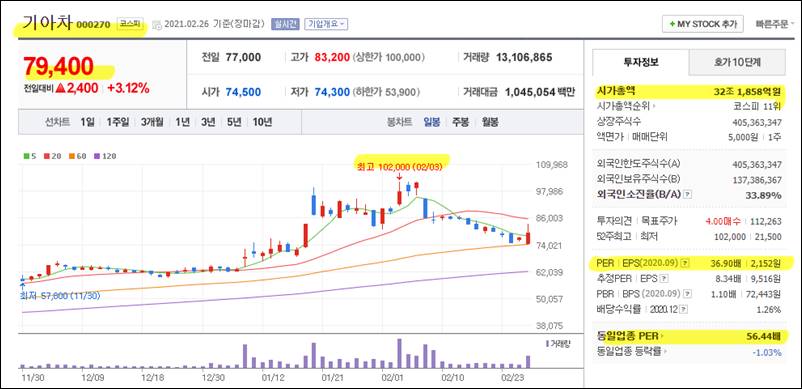802x389 pixels.
Task: Select the 월봉 candlestick chart
Action: [x=490, y=122]
